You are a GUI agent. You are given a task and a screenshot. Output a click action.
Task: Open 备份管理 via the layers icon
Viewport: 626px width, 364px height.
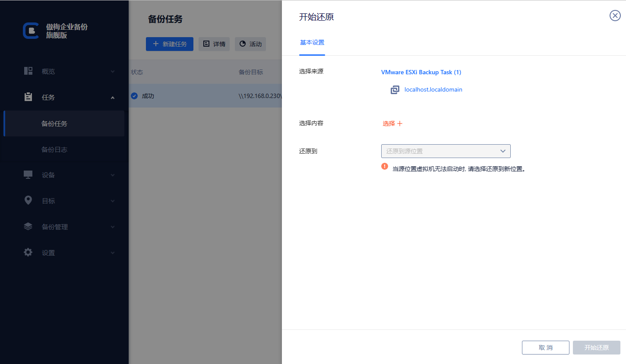coord(28,226)
